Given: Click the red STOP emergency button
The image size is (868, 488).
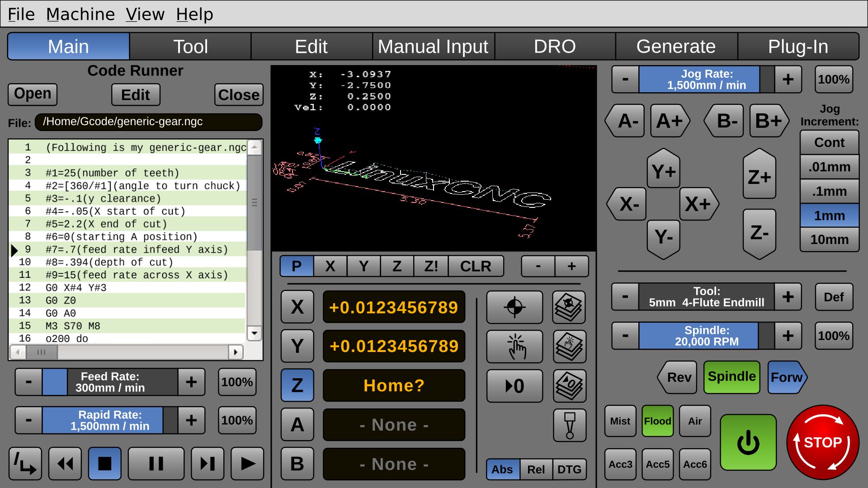Looking at the screenshot, I should click(x=823, y=442).
